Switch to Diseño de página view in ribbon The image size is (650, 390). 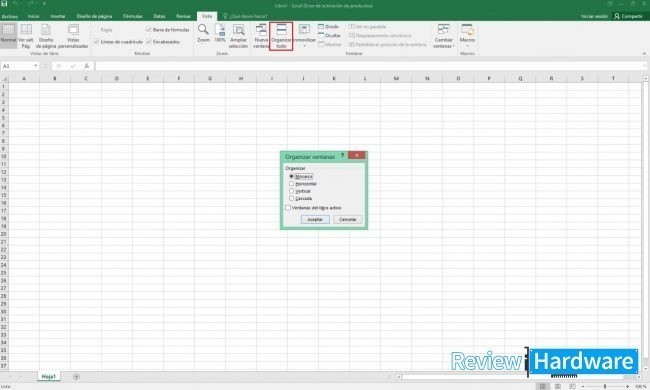click(46, 36)
